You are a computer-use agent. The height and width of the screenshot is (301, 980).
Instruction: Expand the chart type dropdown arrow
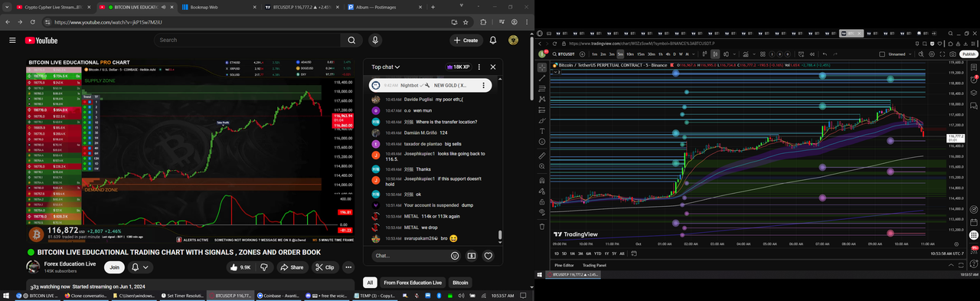click(x=734, y=54)
